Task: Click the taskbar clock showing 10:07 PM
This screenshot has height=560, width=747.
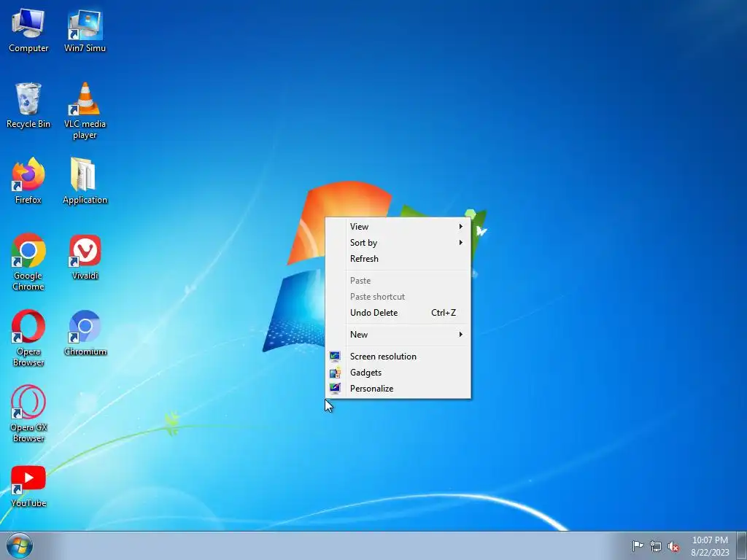Action: click(710, 546)
